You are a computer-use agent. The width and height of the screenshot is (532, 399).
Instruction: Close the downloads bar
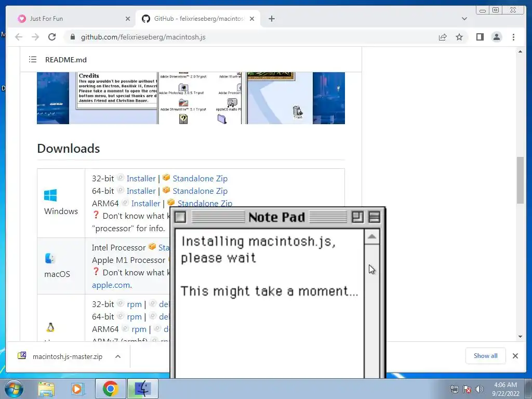(x=515, y=355)
